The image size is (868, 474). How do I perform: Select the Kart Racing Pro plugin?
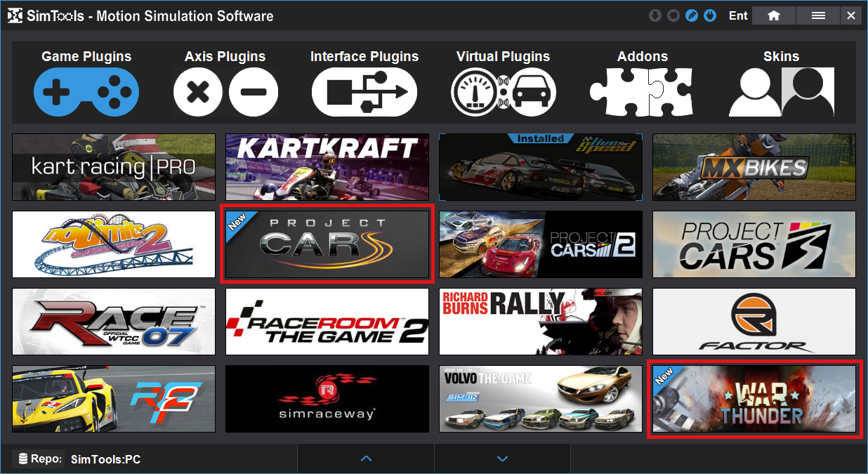click(x=114, y=167)
